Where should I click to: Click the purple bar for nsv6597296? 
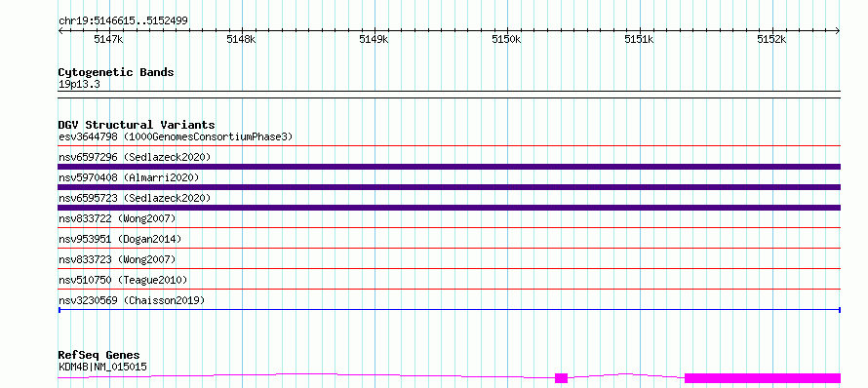tap(450, 167)
